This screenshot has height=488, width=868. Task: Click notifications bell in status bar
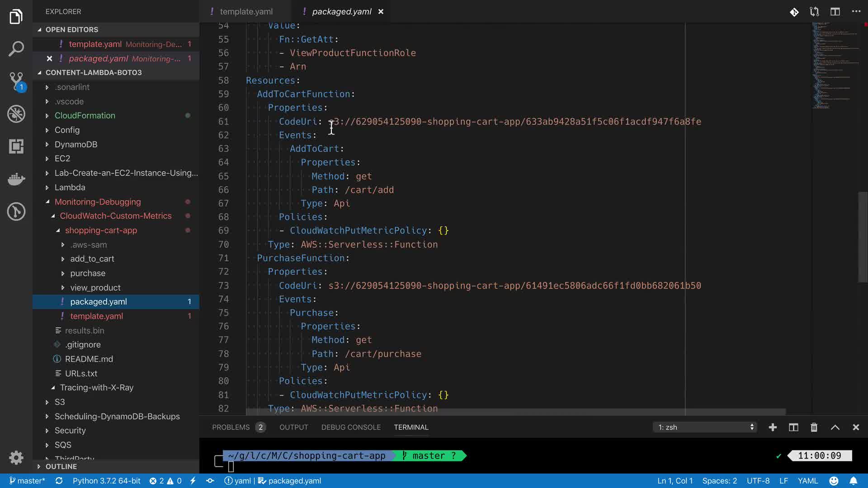click(853, 481)
